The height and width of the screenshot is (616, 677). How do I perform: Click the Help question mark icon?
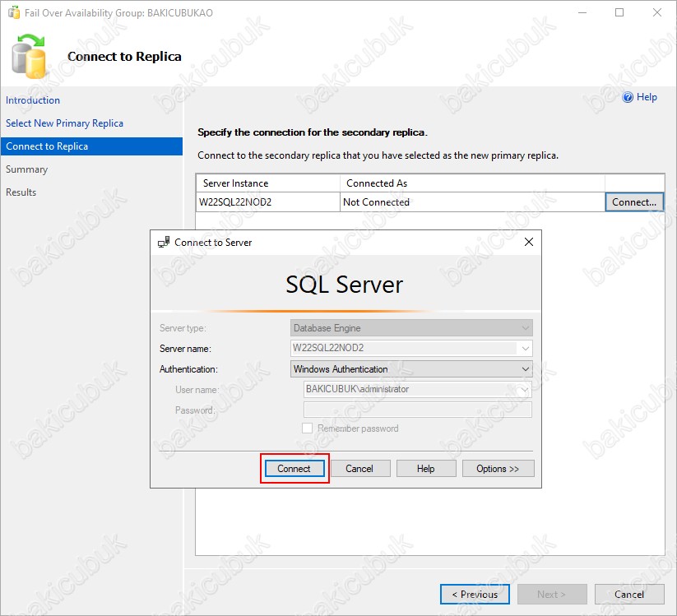pos(628,97)
